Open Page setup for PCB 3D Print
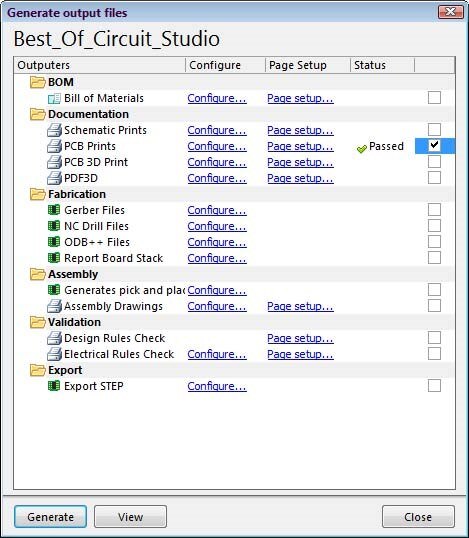 (300, 162)
